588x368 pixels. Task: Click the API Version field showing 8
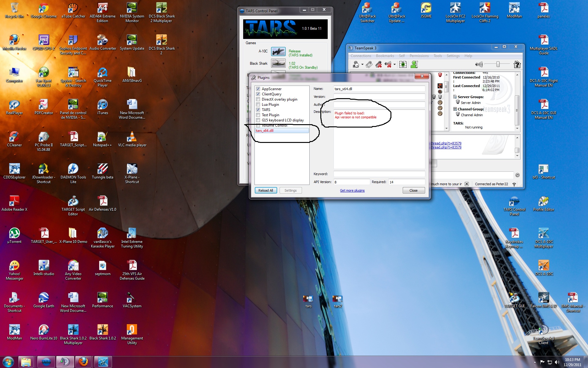point(352,182)
